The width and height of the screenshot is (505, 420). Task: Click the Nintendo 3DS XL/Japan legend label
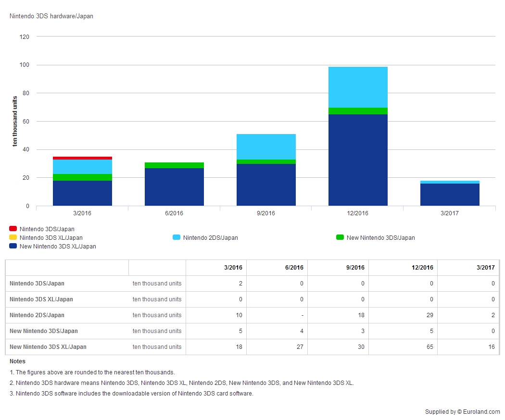[x=51, y=238]
